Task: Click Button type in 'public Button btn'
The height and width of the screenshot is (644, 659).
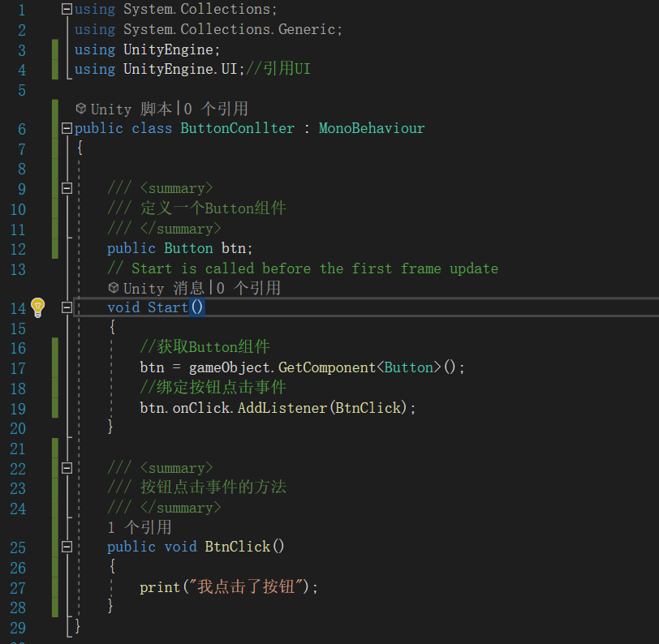Action: [188, 248]
